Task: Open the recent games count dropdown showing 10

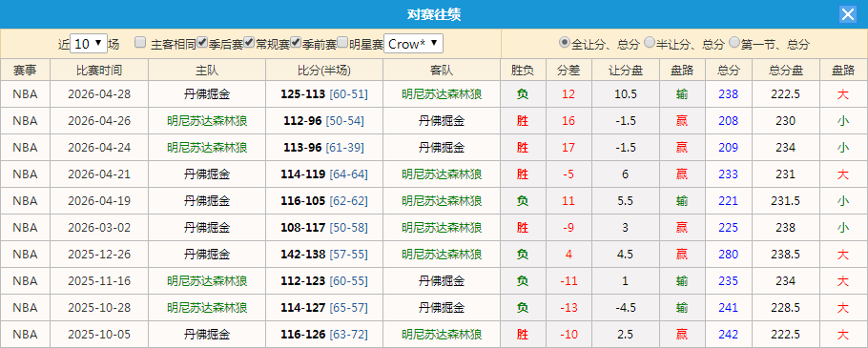Action: point(89,44)
